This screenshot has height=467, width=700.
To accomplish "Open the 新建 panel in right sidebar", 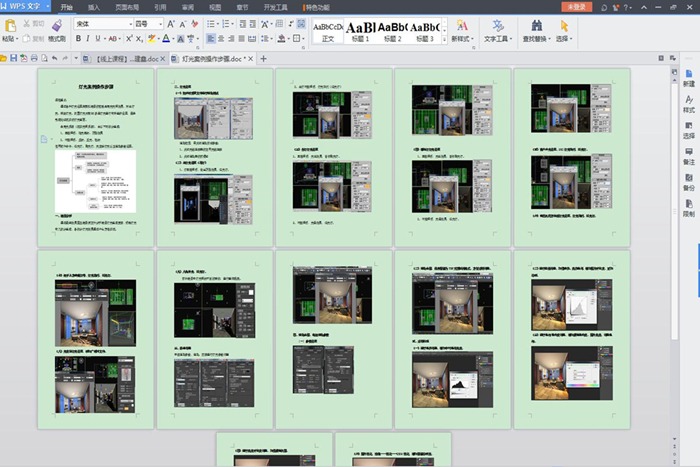I will (689, 78).
